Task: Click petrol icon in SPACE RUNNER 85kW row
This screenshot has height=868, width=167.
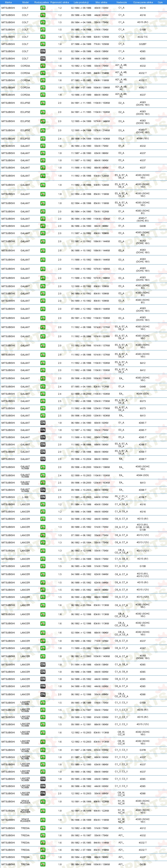Action: pos(42,820)
